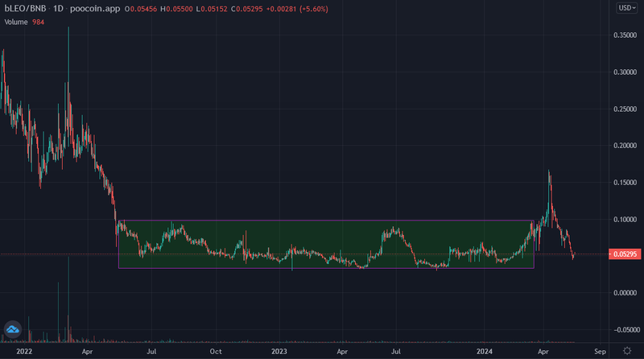Viewport: 644px width, 359px height.
Task: Open chart settings gear icon
Action: tap(627, 351)
